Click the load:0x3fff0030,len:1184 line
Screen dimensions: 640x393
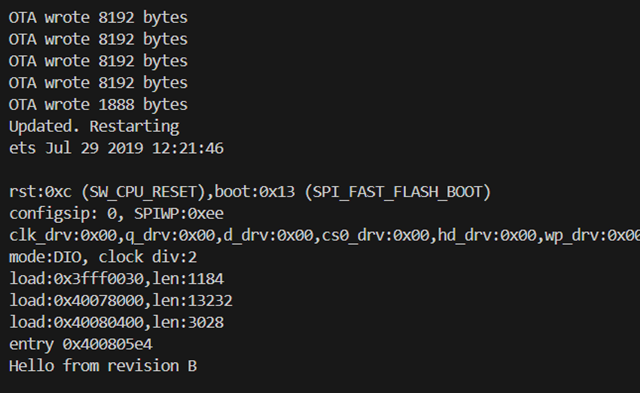116,279
